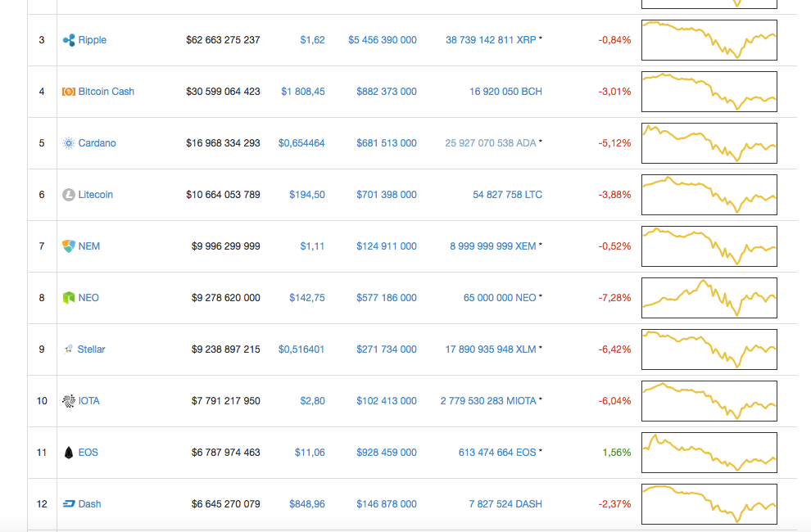Click IOTA price $2,80
Screen dimensions: 811x532
point(312,401)
